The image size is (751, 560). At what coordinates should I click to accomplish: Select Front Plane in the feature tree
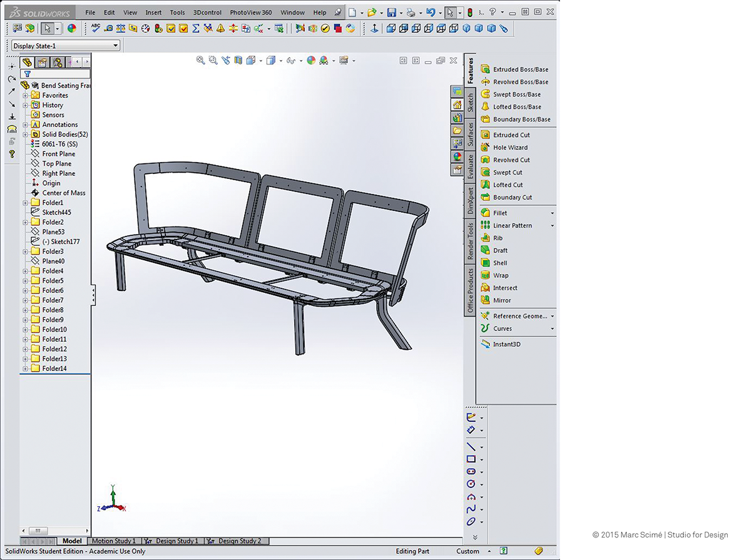(58, 153)
